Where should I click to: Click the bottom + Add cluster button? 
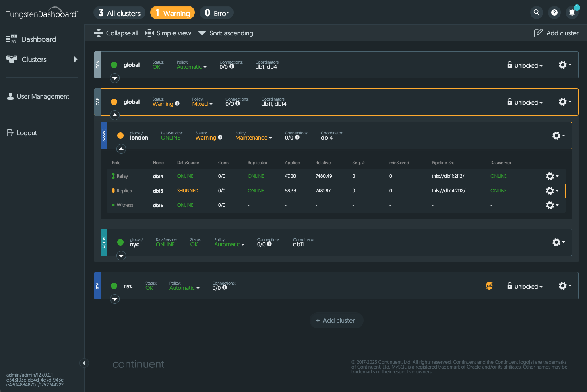[336, 320]
